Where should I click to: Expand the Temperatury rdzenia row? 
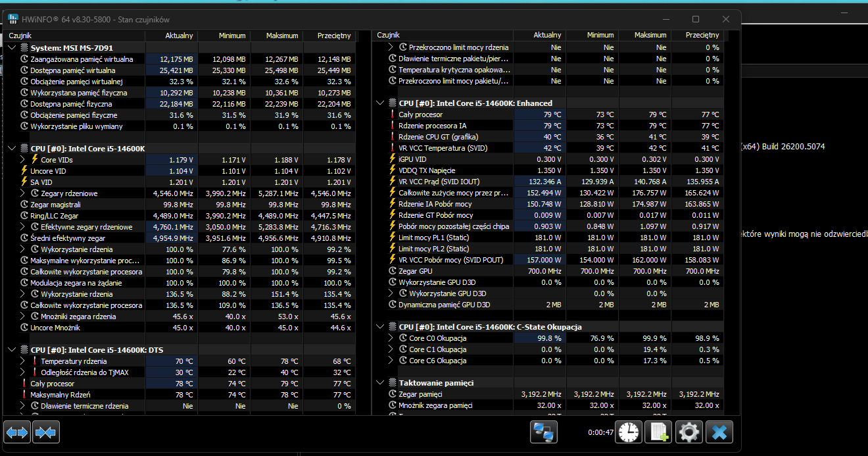23,361
